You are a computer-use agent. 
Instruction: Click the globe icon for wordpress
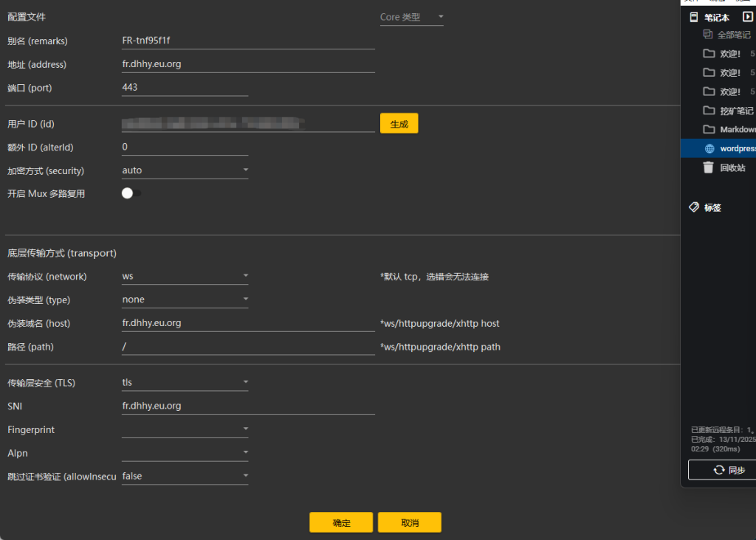[x=709, y=148]
